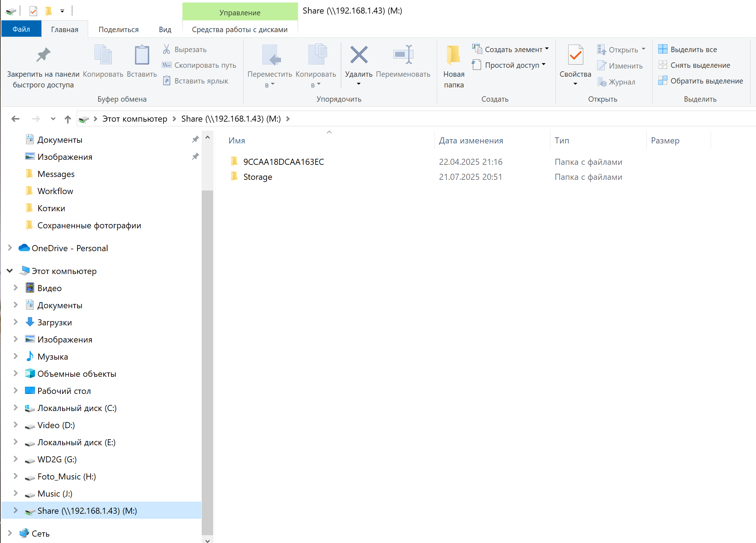The image size is (756, 543).
Task: Click the navigation pane scrollbar down arrow
Action: pyautogui.click(x=207, y=540)
